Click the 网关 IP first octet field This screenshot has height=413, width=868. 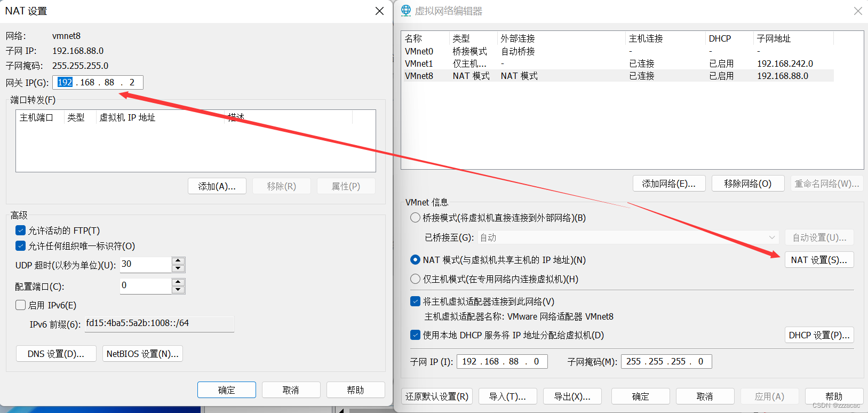65,82
